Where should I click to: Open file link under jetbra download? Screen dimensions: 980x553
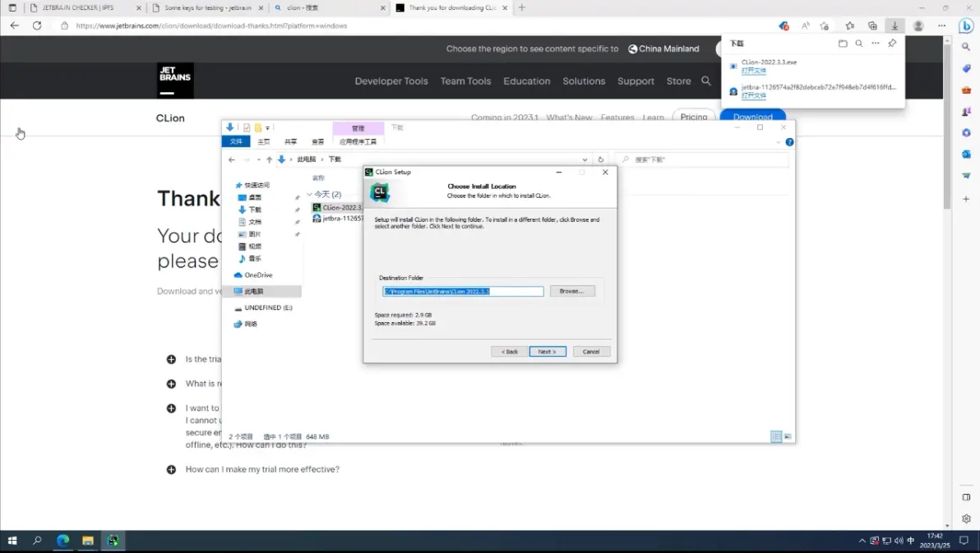(x=753, y=95)
